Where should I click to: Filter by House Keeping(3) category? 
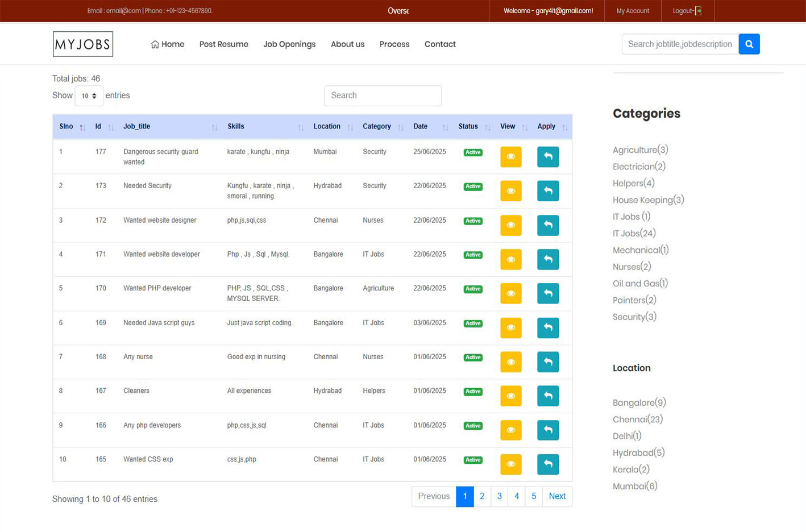click(648, 200)
